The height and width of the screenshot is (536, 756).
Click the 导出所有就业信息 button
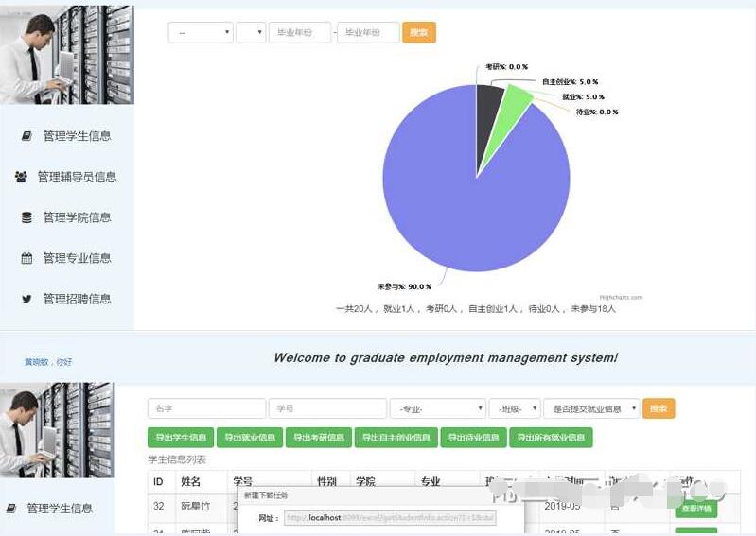(551, 438)
